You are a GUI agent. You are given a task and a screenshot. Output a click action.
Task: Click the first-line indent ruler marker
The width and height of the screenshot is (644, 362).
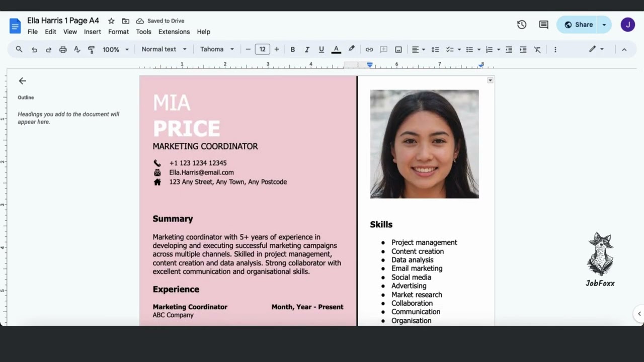pyautogui.click(x=370, y=64)
